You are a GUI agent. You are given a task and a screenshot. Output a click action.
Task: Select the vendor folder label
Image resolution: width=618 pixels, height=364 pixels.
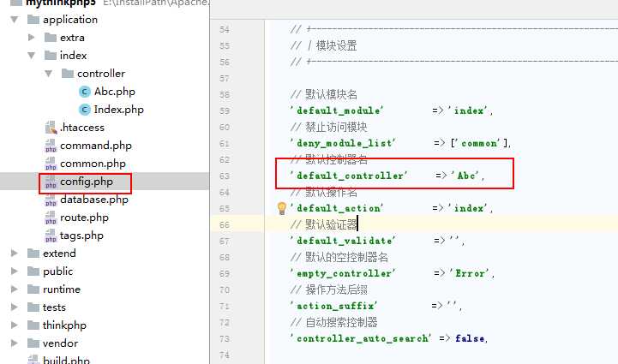point(60,343)
